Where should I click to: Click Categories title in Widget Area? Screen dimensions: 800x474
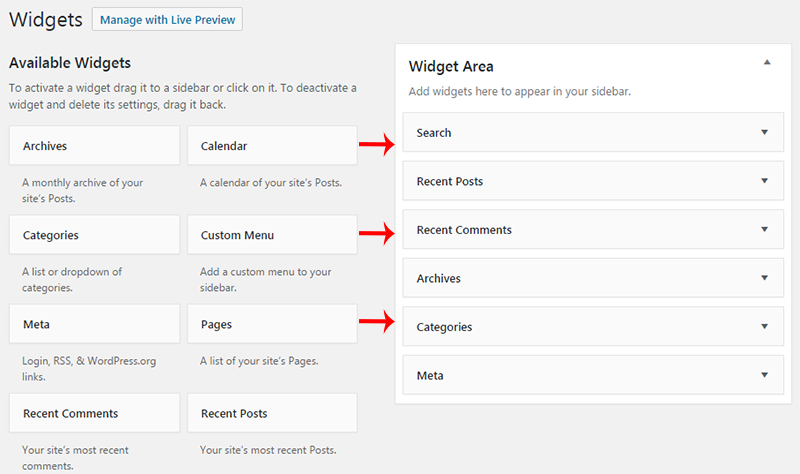tap(444, 327)
